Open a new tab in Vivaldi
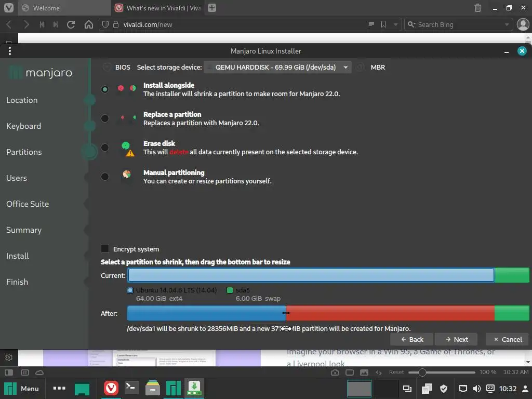Image resolution: width=532 pixels, height=399 pixels. click(212, 8)
